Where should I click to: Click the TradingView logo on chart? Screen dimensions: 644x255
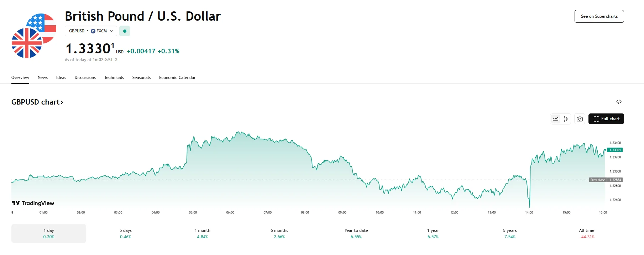tap(33, 203)
